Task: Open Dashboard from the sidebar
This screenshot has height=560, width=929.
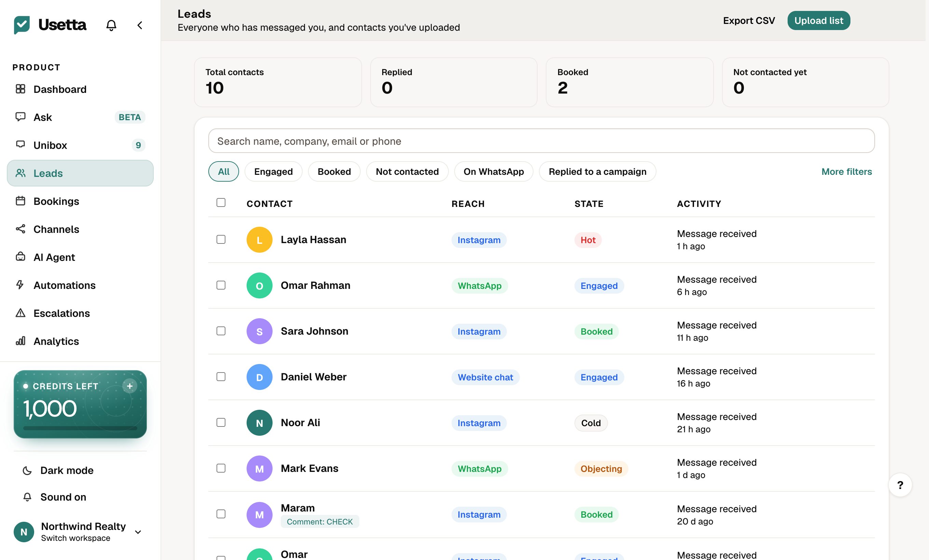Action: 80,89
